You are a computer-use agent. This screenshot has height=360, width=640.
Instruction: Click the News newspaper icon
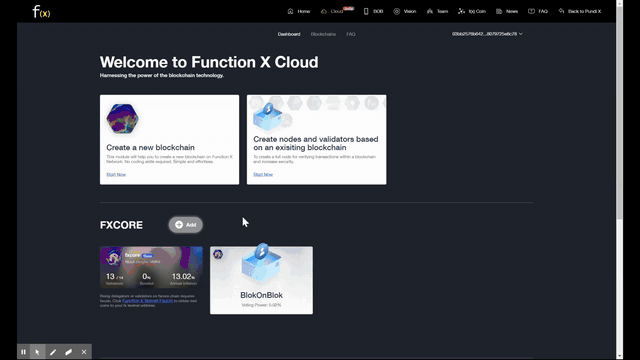pos(499,11)
